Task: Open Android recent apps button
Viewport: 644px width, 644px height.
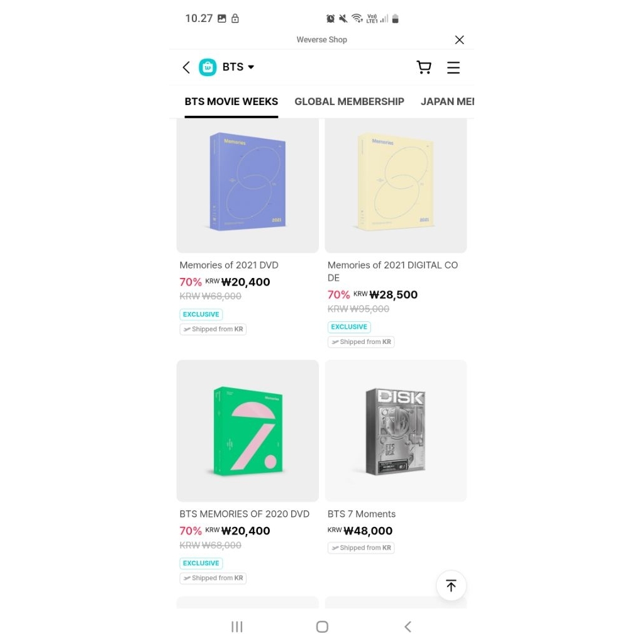Action: pyautogui.click(x=237, y=627)
